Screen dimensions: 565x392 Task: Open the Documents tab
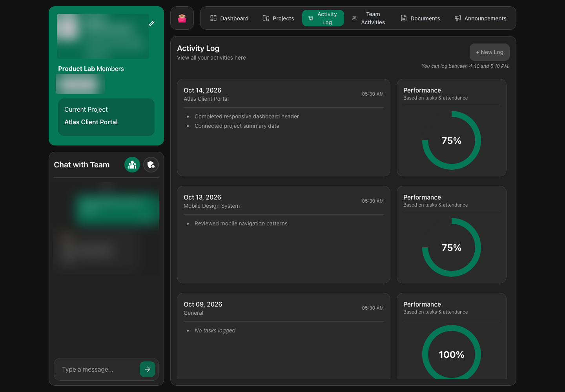(x=420, y=18)
